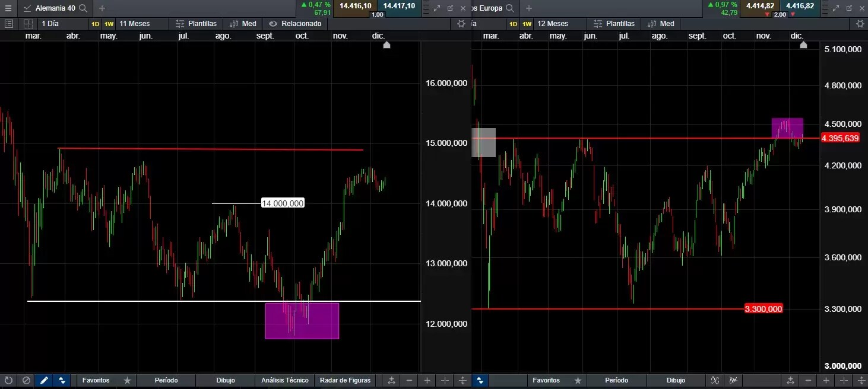Image resolution: width=868 pixels, height=389 pixels.
Task: Click the buy price 14.417,10
Action: (399, 6)
